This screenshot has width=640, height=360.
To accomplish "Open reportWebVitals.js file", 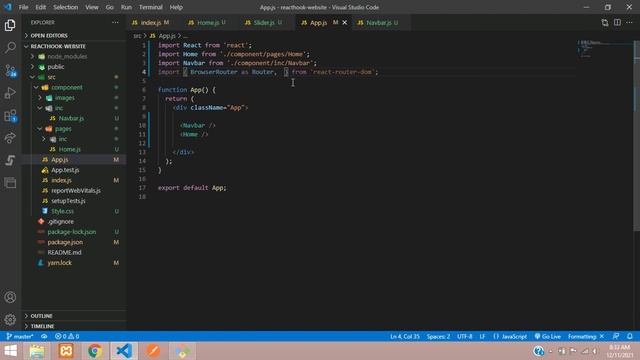I will click(x=76, y=191).
